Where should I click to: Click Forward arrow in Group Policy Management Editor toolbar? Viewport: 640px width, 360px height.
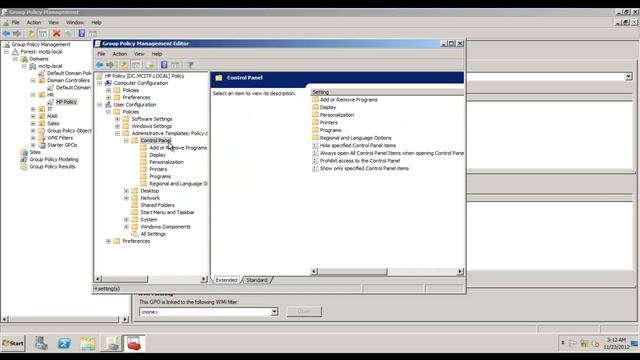[110, 65]
